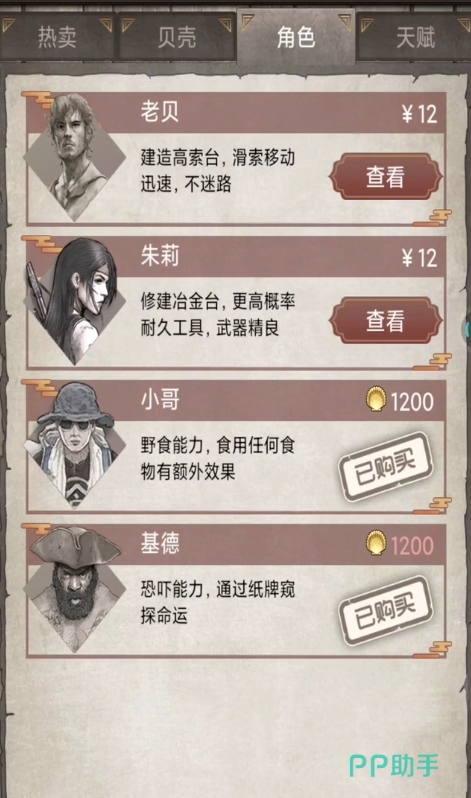Tap the 已购买 stamp on 小哥's card
Screen dimensions: 471x798
385,466
